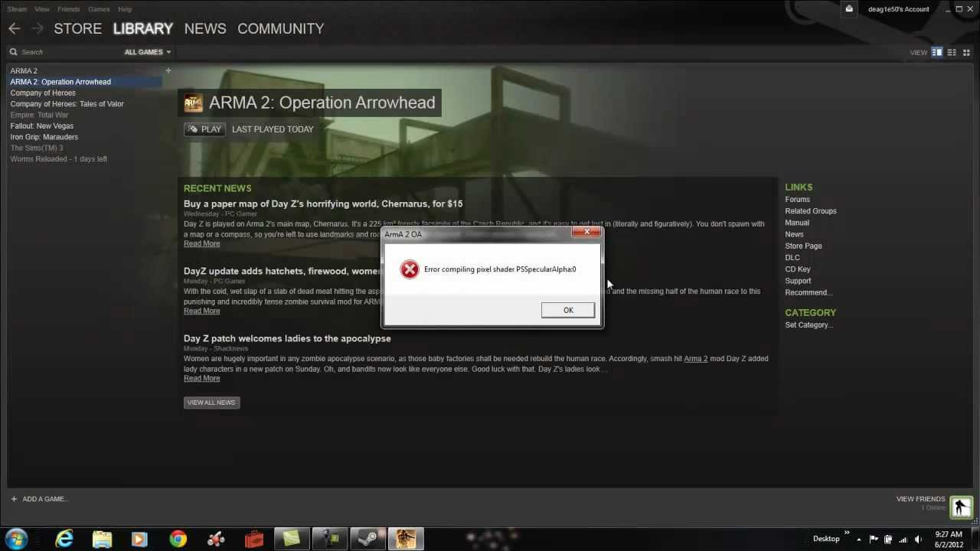Click the Recommend... link
The height and width of the screenshot is (551, 980).
(x=808, y=292)
